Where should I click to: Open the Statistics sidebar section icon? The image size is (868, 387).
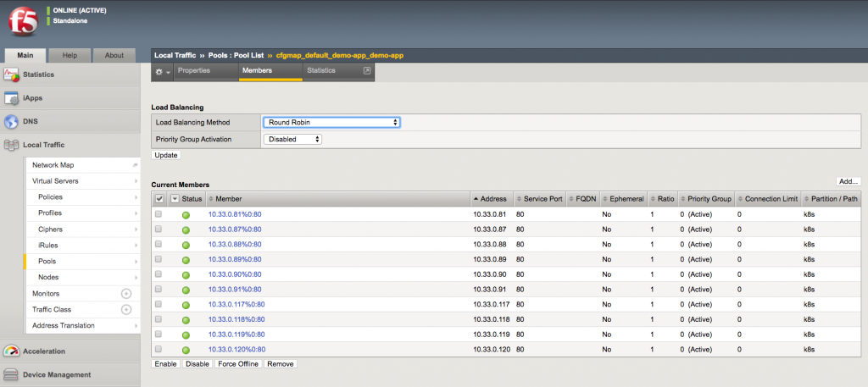tap(11, 75)
